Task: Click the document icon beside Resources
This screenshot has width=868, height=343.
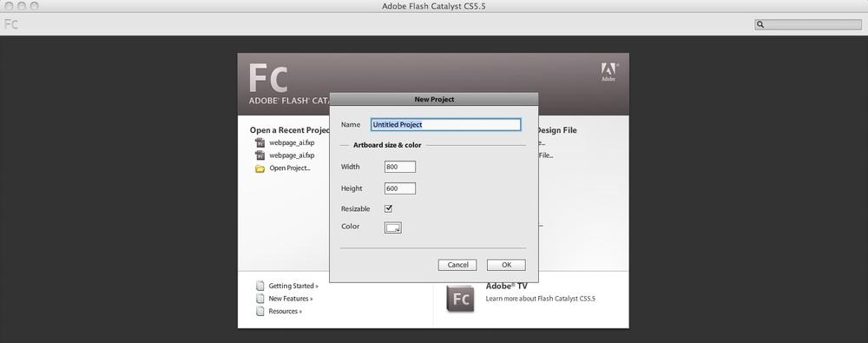Action: (260, 312)
